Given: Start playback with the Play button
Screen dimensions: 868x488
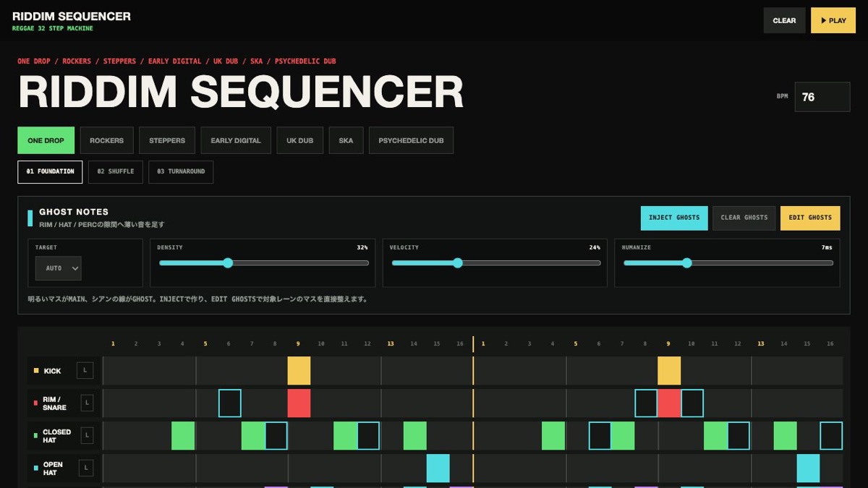Looking at the screenshot, I should [x=833, y=20].
